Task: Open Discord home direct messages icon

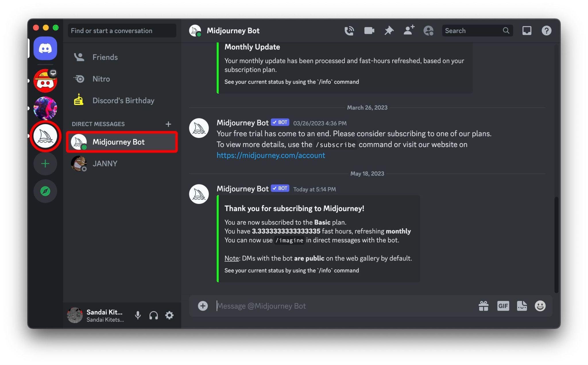Action: pos(45,48)
